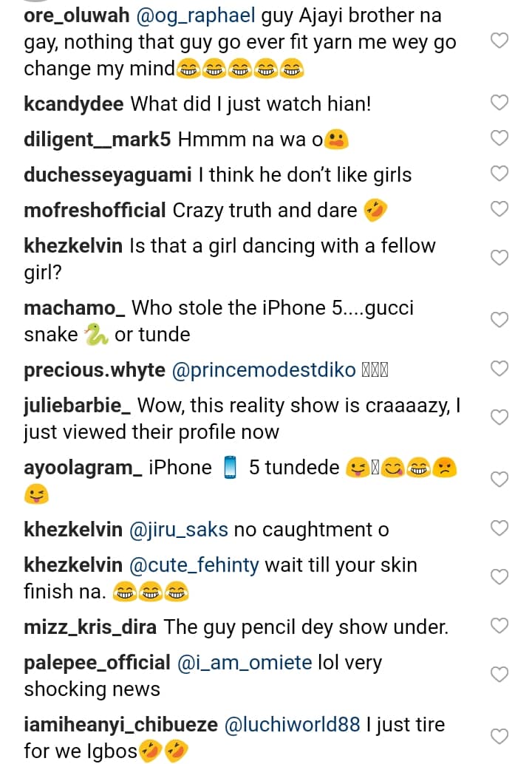The height and width of the screenshot is (764, 532).
Task: Like ore_oluwah's comment with the heart
Action: (499, 41)
